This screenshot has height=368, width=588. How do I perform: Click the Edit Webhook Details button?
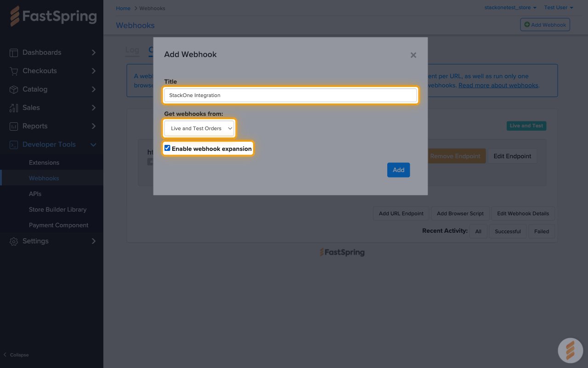[523, 213]
